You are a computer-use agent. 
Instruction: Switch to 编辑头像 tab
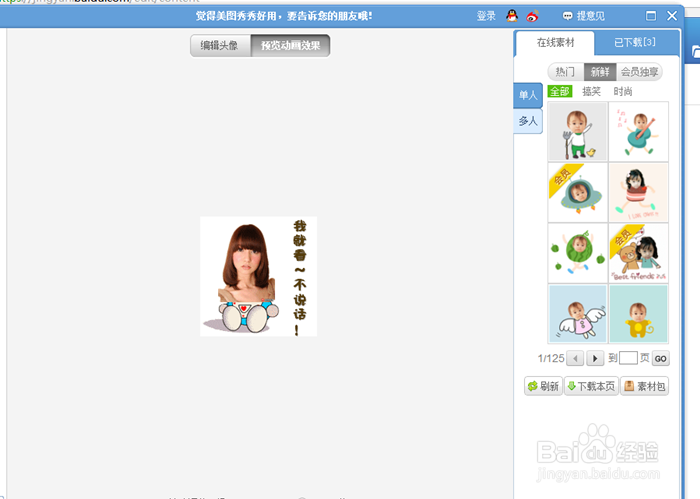coord(220,46)
